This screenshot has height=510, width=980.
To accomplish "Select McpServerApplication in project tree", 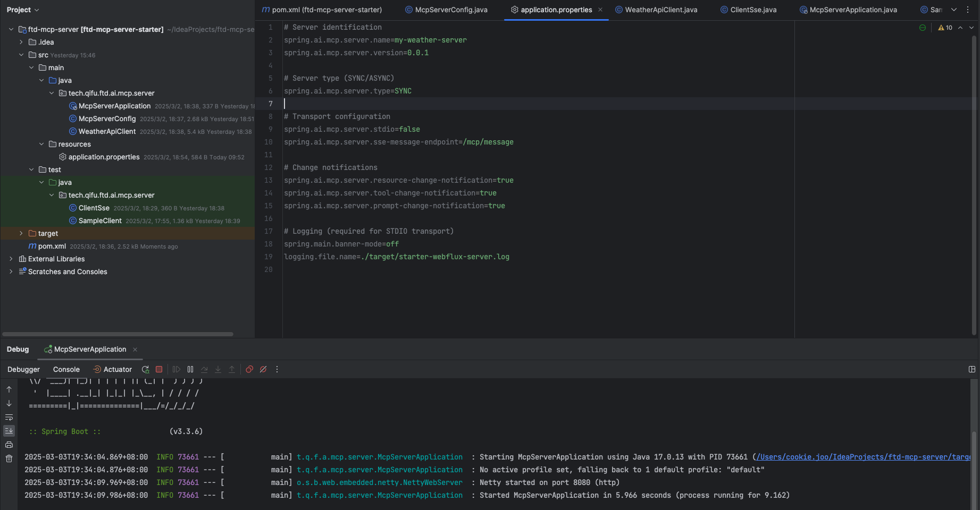I will pos(114,106).
